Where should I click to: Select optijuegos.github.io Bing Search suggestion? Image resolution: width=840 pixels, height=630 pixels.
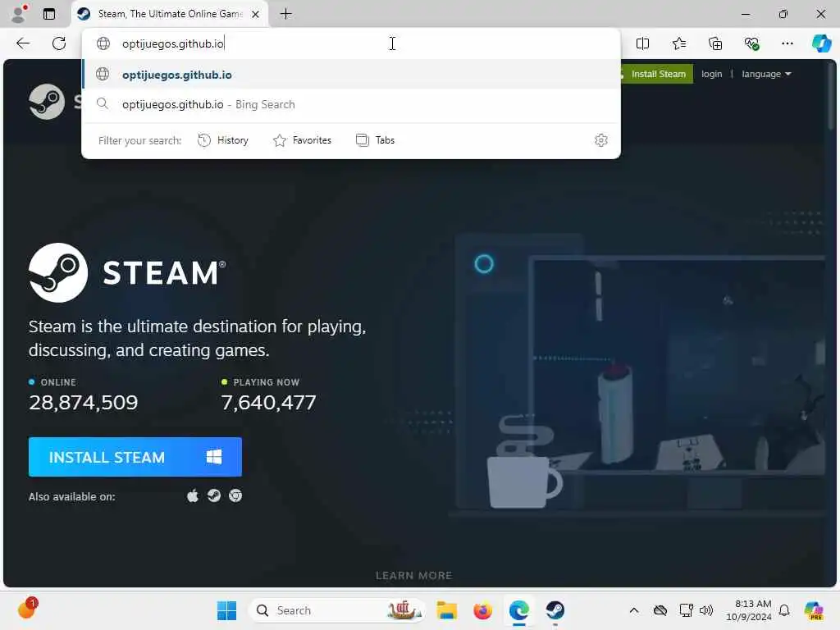[x=351, y=104]
